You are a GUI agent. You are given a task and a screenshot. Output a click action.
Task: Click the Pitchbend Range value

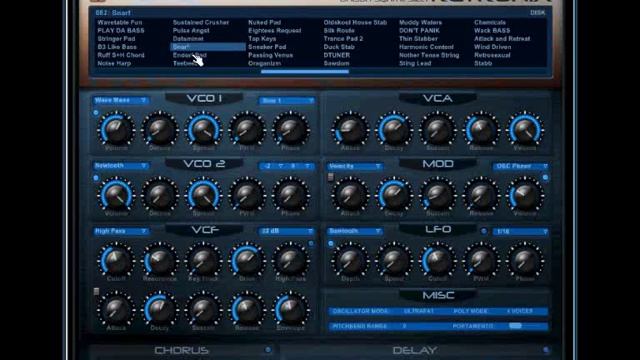(404, 326)
